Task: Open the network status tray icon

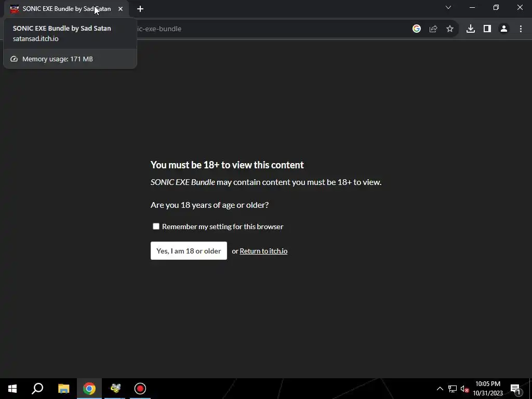Action: (x=453, y=389)
